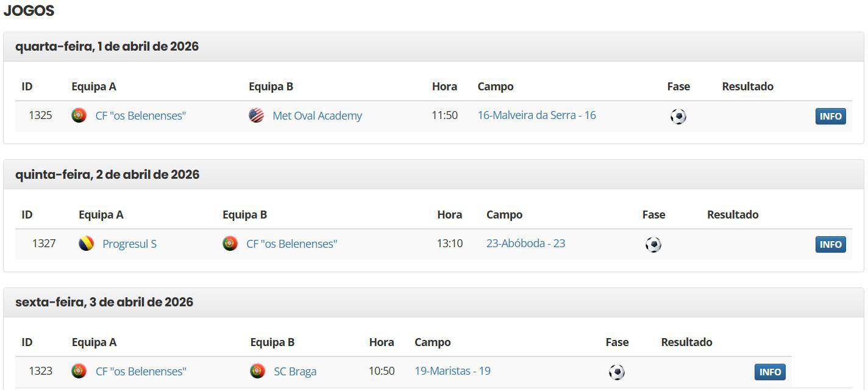The height and width of the screenshot is (390, 868).
Task: Open Progresul S team link
Action: tap(129, 244)
